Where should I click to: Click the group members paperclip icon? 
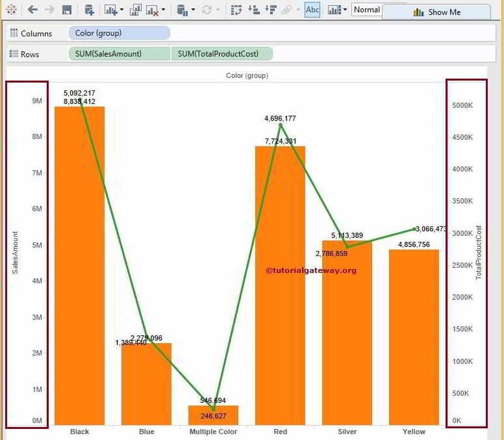tap(286, 10)
